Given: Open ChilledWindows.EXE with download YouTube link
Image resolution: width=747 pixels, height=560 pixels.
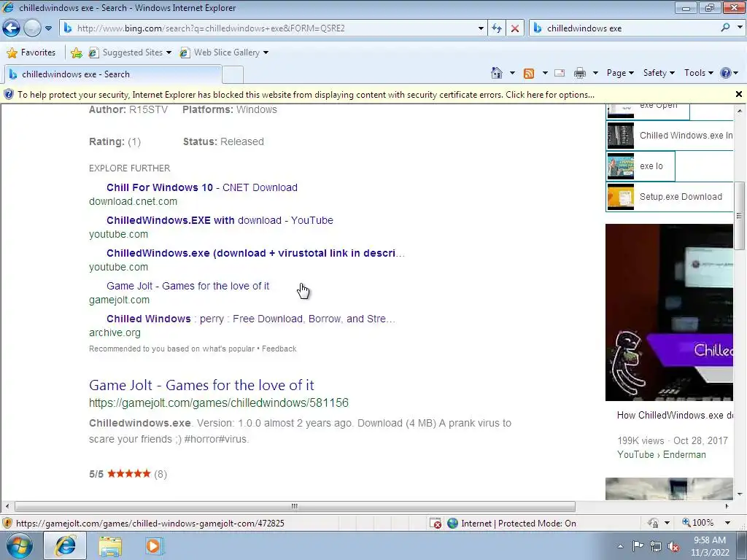Looking at the screenshot, I should pos(220,220).
